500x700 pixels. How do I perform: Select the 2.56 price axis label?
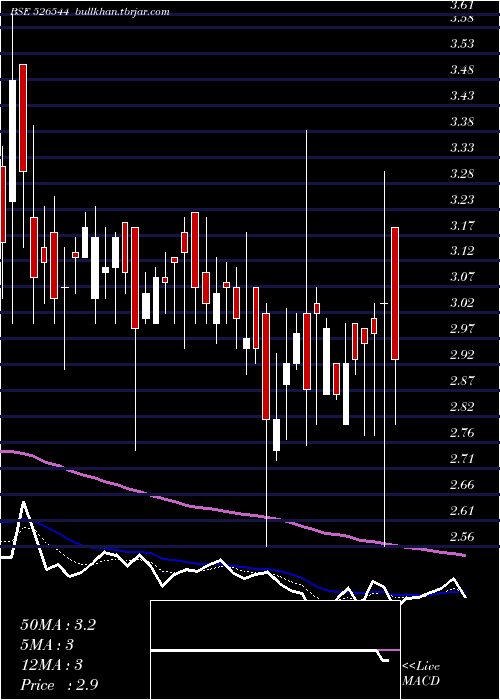(x=462, y=536)
